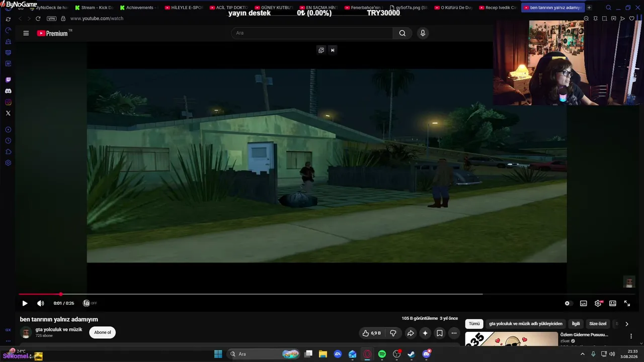This screenshot has width=644, height=362.
Task: Turn on subtitles for the video
Action: tap(584, 303)
